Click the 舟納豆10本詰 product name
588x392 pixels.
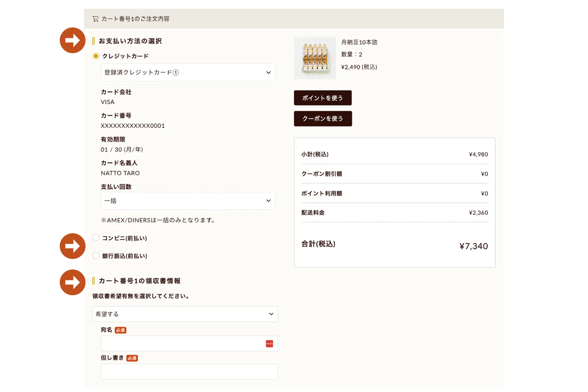pos(359,42)
